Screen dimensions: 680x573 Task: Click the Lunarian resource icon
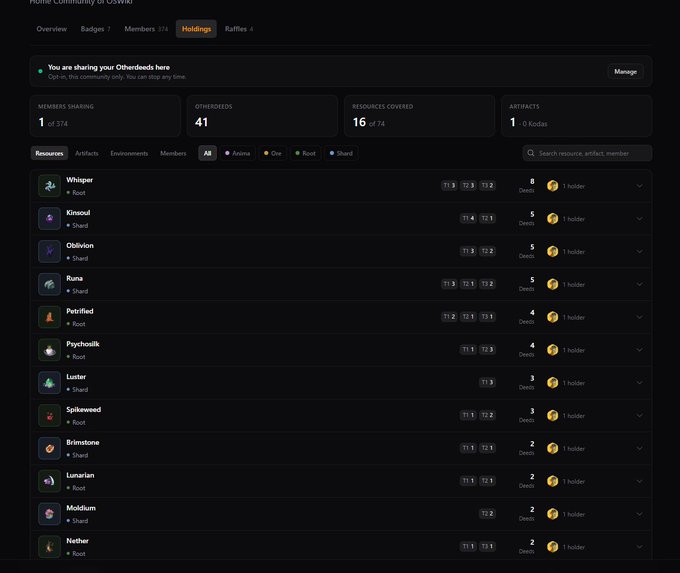tap(49, 481)
